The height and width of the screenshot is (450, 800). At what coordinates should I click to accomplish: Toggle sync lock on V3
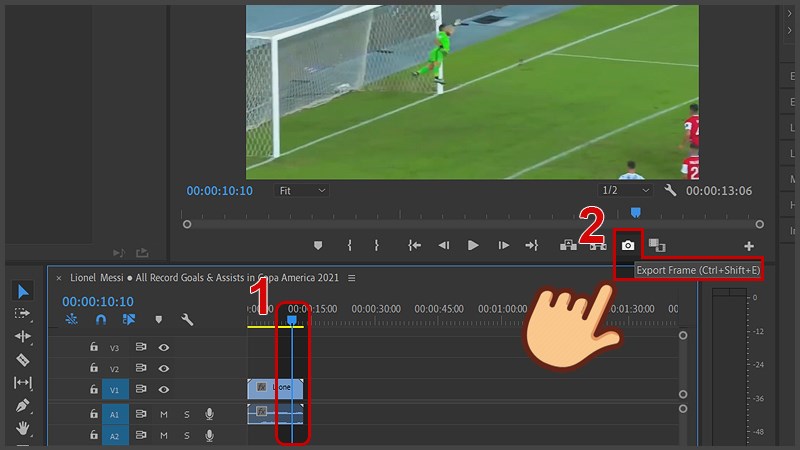click(x=141, y=347)
